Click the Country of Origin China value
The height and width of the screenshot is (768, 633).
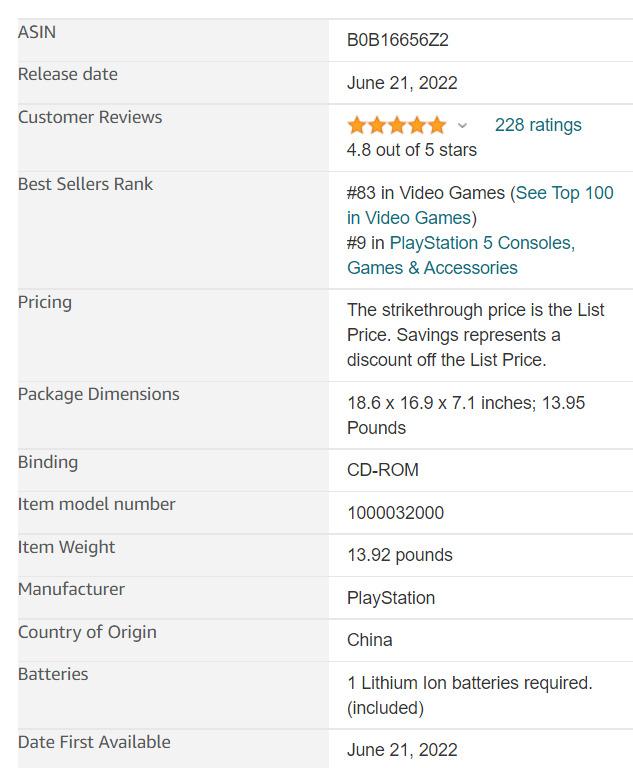[369, 640]
